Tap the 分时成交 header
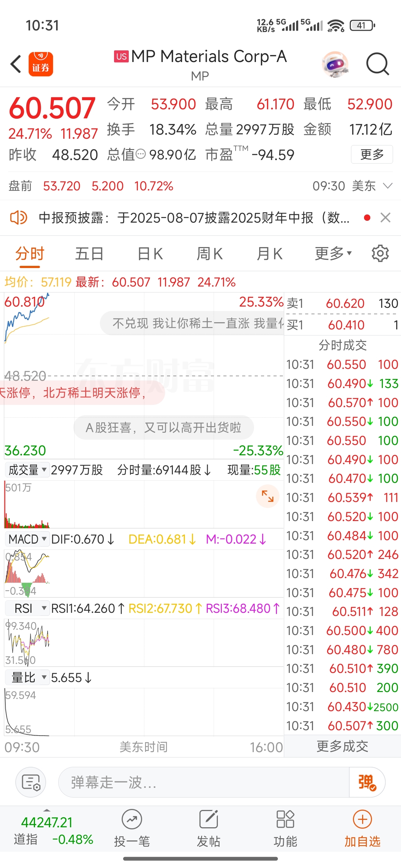 click(342, 345)
